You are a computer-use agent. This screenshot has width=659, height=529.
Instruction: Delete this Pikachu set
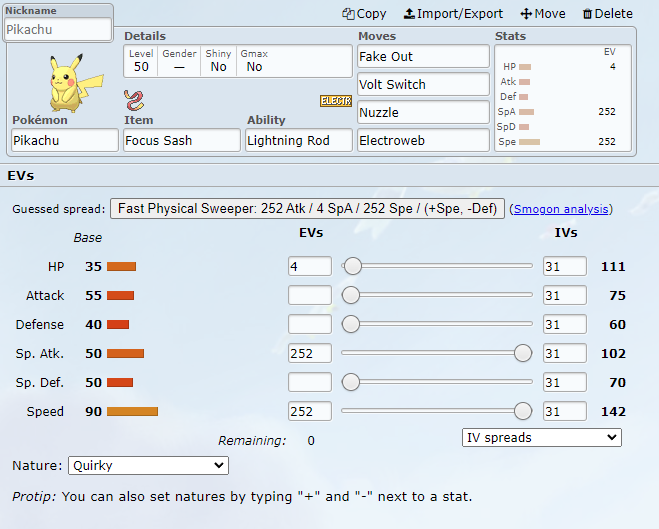point(607,14)
